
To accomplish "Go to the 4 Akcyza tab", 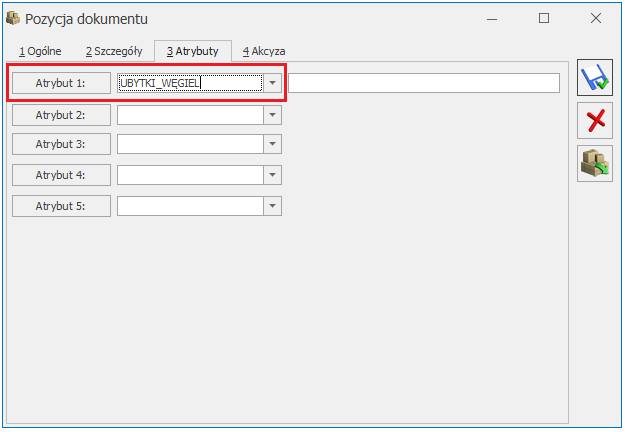I will [264, 51].
